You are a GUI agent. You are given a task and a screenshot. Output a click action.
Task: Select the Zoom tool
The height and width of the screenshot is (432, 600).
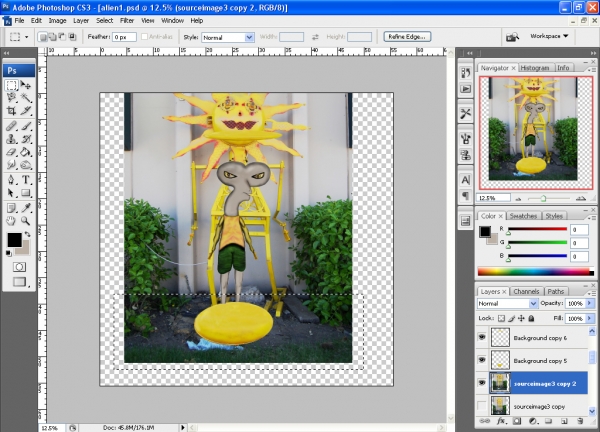click(26, 221)
